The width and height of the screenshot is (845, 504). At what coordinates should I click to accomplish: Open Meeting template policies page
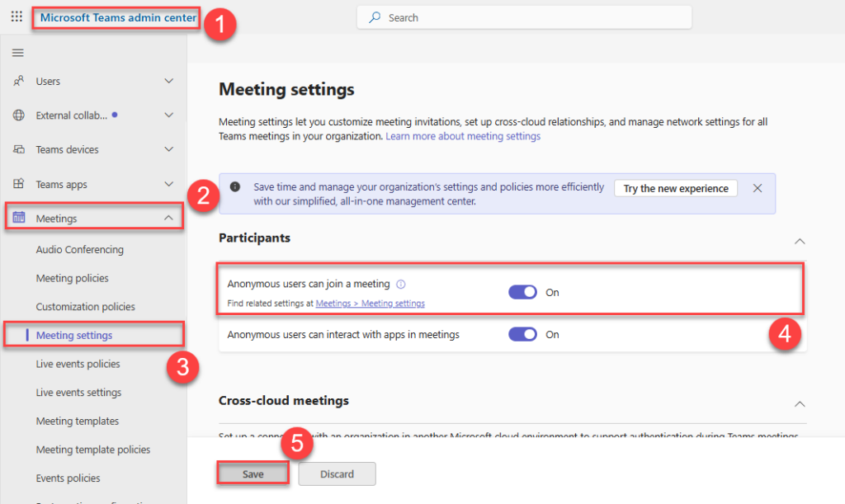point(93,449)
